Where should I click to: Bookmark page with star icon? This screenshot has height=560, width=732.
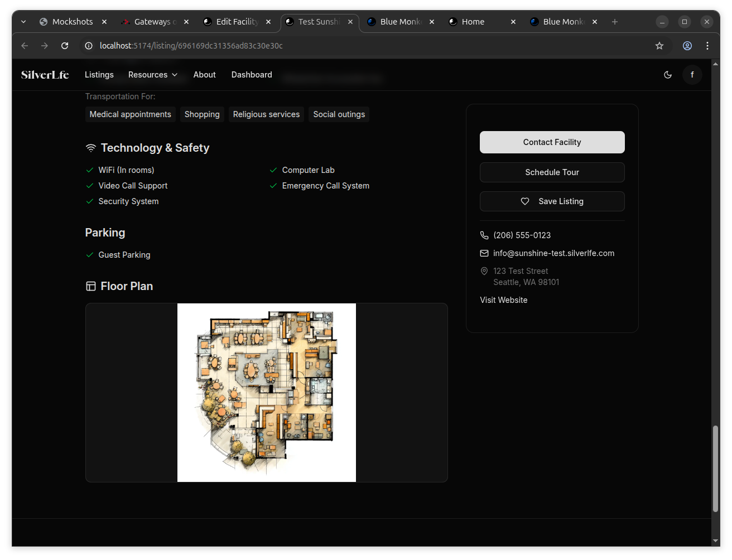click(659, 46)
